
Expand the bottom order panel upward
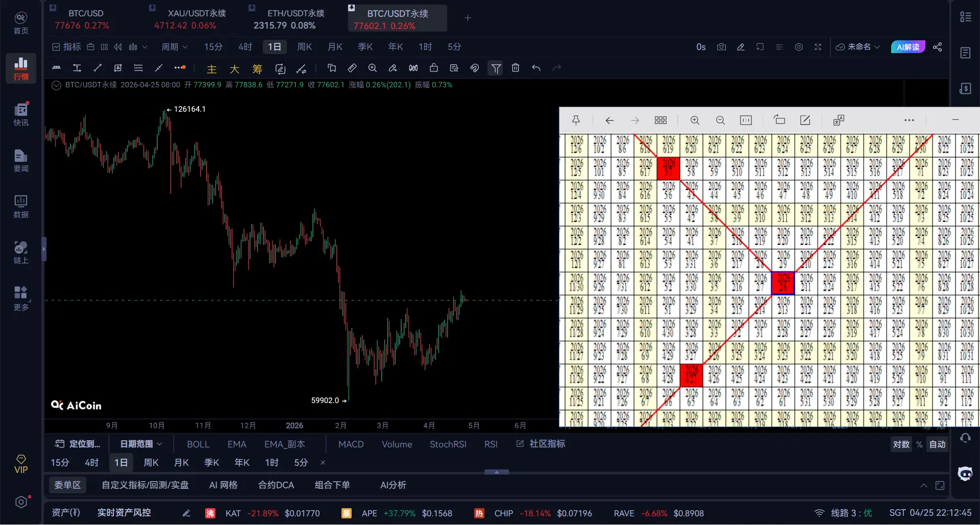(923, 485)
